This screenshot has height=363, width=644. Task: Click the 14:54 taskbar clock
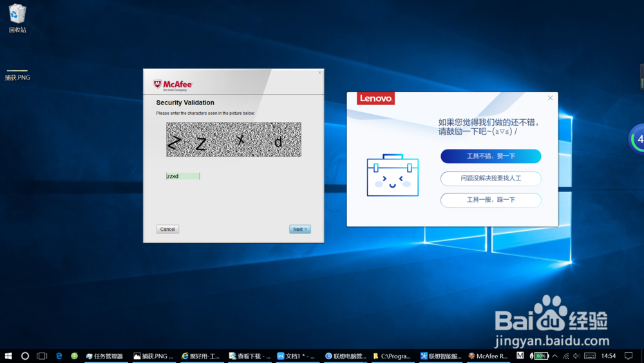[609, 356]
